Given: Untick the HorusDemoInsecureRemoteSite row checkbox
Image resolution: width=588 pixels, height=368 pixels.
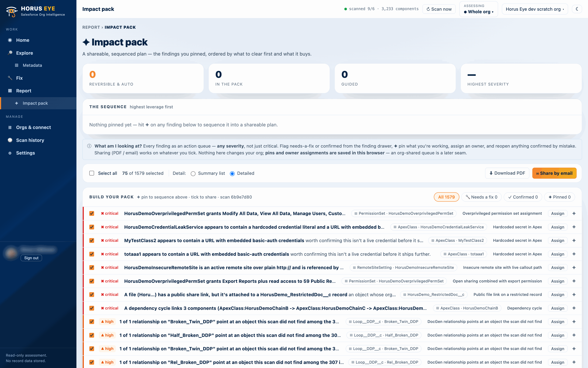Looking at the screenshot, I should tap(92, 268).
